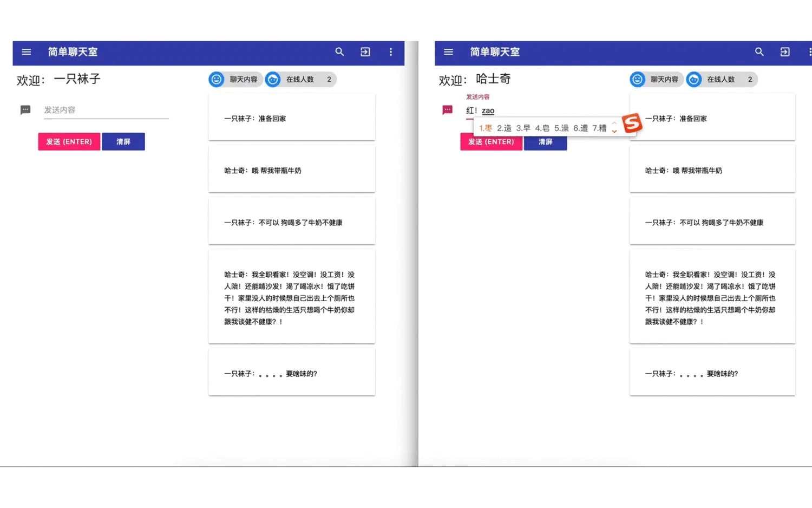This screenshot has width=812, height=508.
Task: Choose IME candidate 5.澡
Action: (561, 128)
